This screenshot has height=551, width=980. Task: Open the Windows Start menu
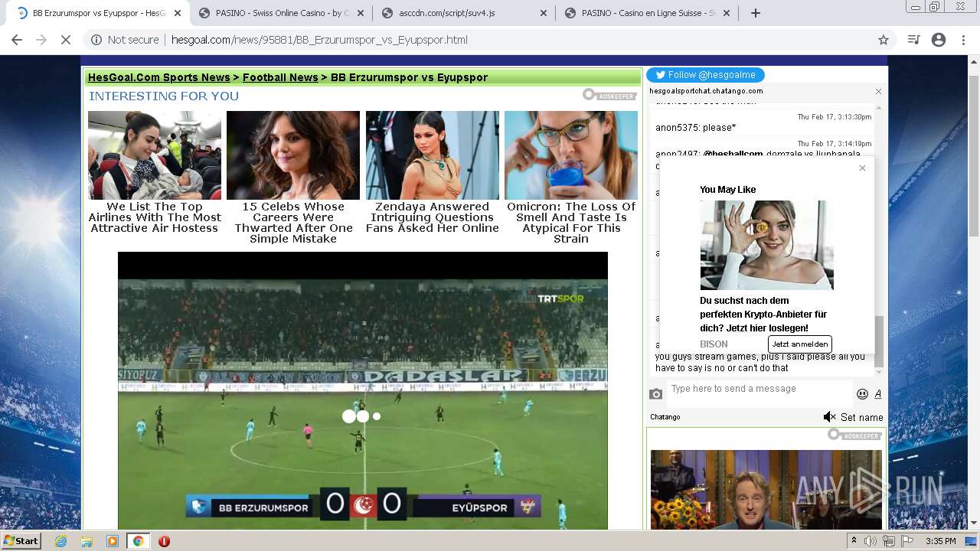click(21, 540)
